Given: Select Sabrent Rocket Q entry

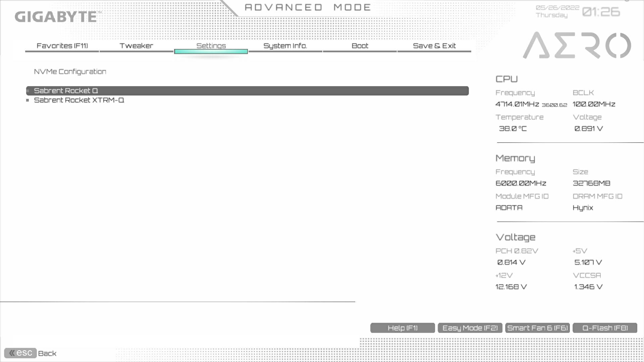Looking at the screenshot, I should [x=247, y=90].
